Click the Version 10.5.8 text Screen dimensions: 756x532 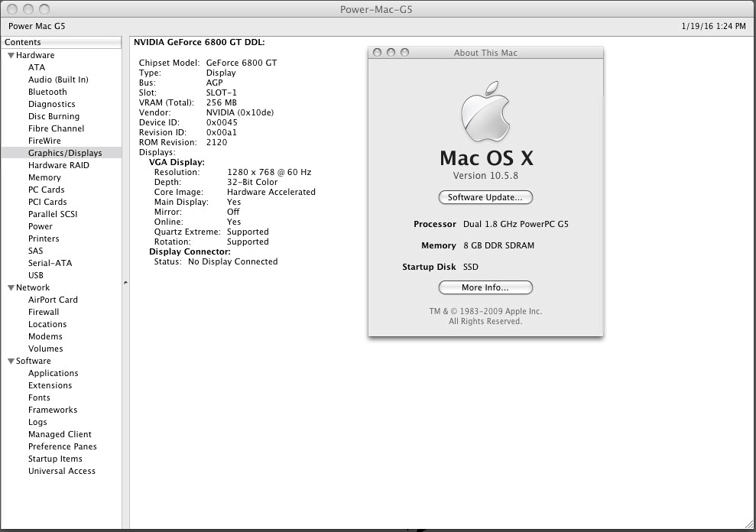coord(485,176)
